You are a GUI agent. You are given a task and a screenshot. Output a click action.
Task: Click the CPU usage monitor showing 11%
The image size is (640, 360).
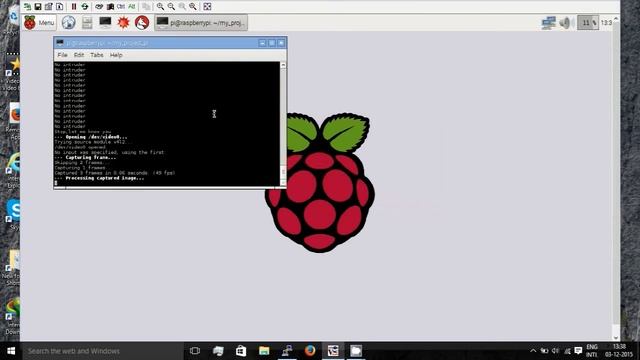[588, 23]
